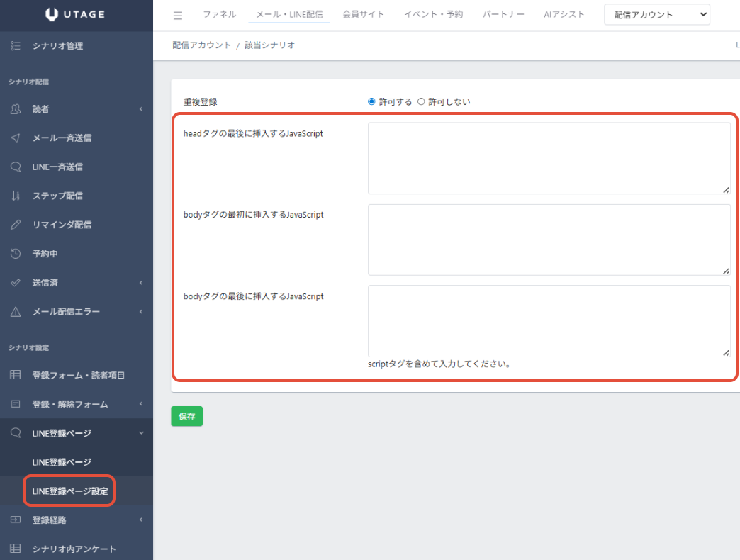Click the LINE一斉送信 chat bubble icon
Screen dimensions: 740x560
(x=16, y=167)
